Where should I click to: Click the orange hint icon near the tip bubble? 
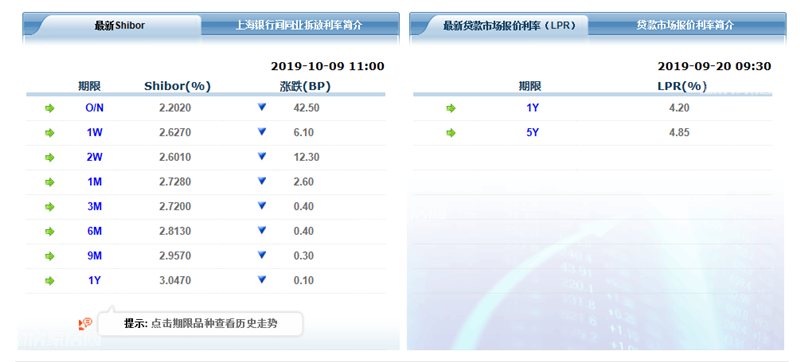(x=85, y=323)
